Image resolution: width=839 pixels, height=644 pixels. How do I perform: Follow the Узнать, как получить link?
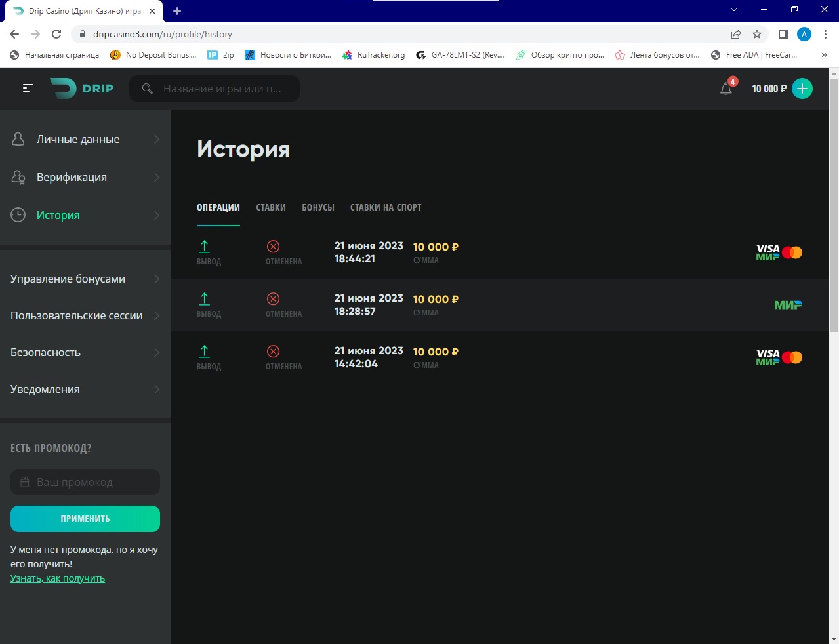58,578
